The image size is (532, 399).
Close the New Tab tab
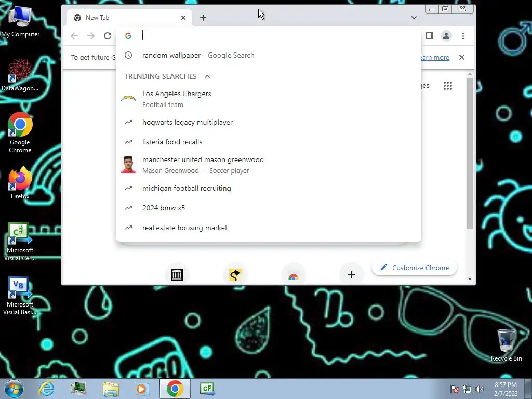[183, 18]
